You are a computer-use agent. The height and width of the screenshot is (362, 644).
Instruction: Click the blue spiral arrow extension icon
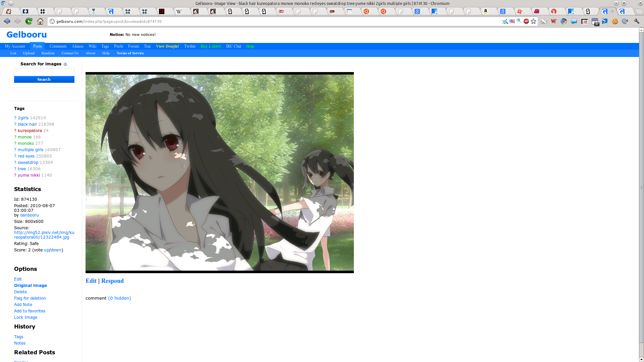pyautogui.click(x=625, y=21)
